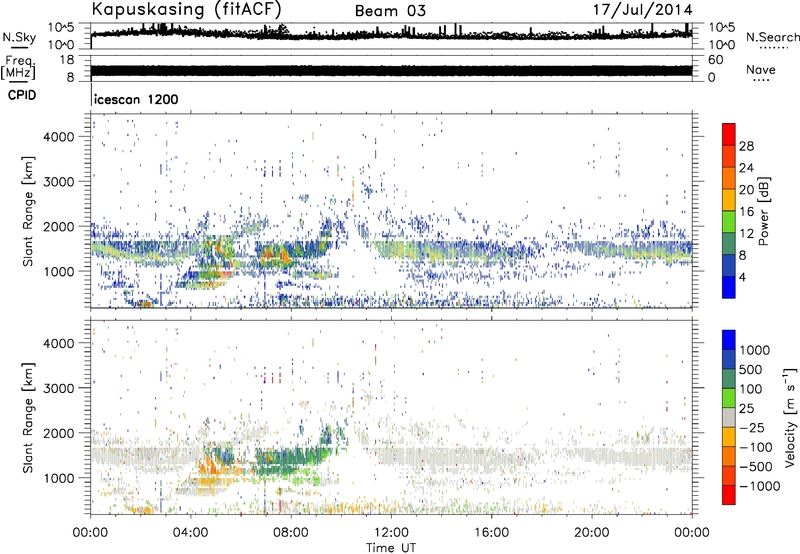Screen dimensions: 800x554
Task: Click the Power colorbar value '28'
Action: pyautogui.click(x=746, y=146)
